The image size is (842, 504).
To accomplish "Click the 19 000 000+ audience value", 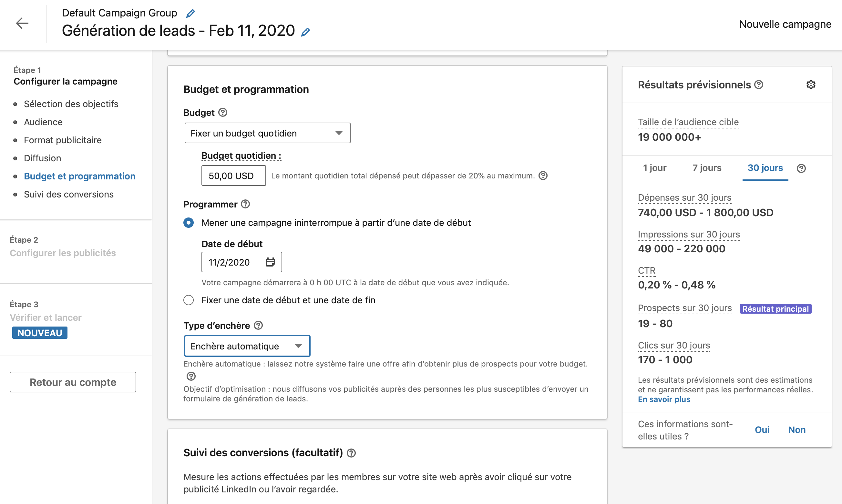I will [669, 137].
